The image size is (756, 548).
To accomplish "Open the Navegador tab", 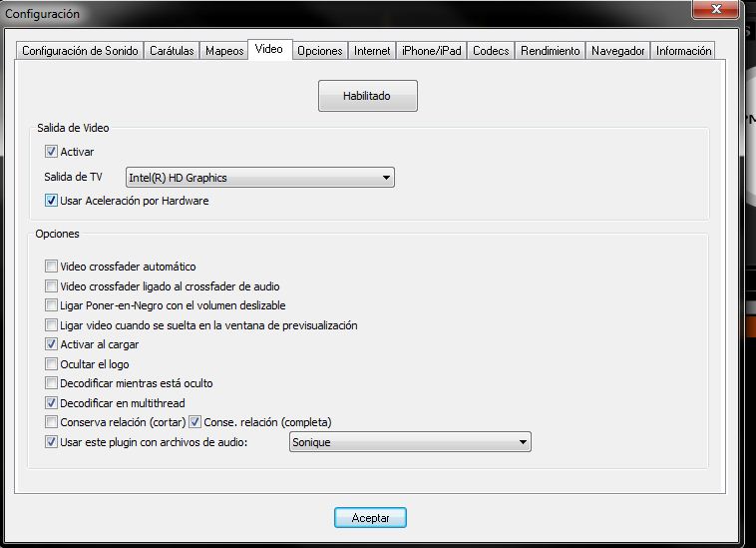I will point(618,51).
